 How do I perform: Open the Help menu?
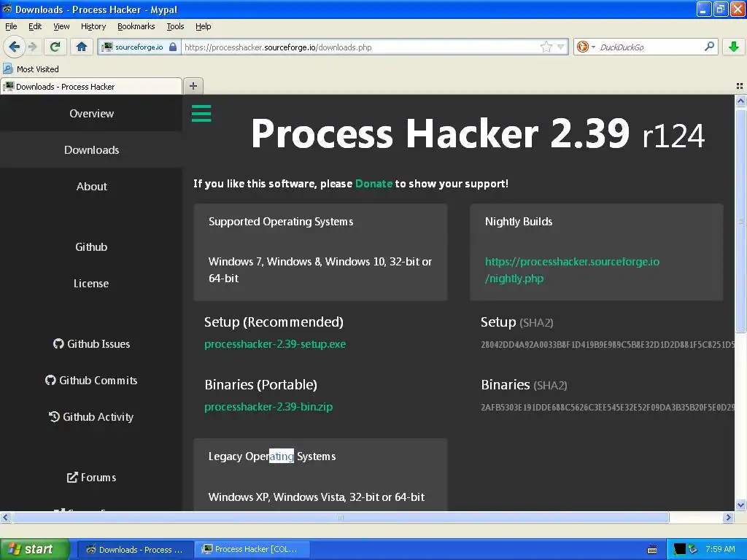203,26
